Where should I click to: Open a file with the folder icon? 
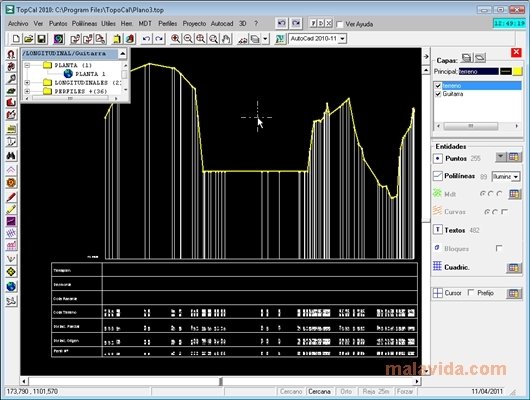28,39
